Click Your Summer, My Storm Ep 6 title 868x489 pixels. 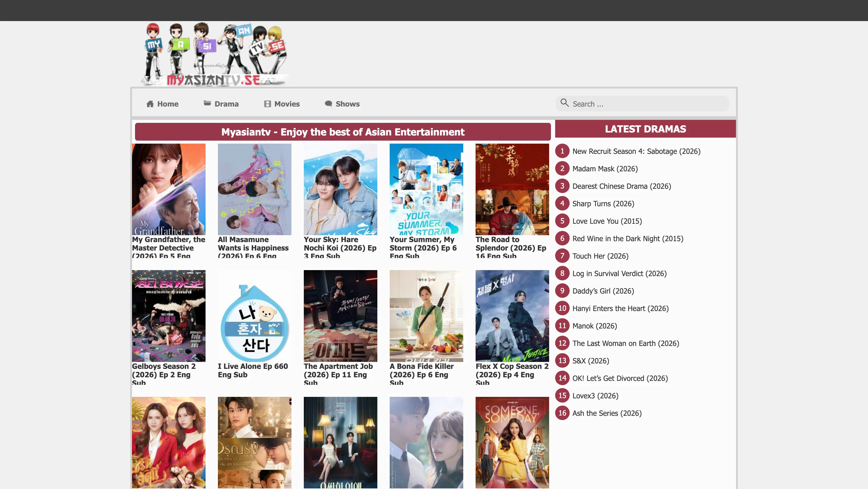point(423,247)
